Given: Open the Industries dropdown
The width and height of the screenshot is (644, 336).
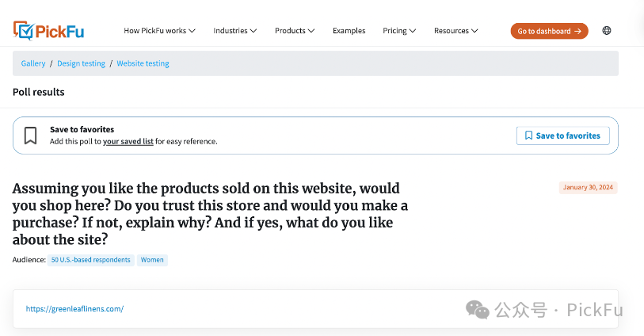Looking at the screenshot, I should point(234,31).
